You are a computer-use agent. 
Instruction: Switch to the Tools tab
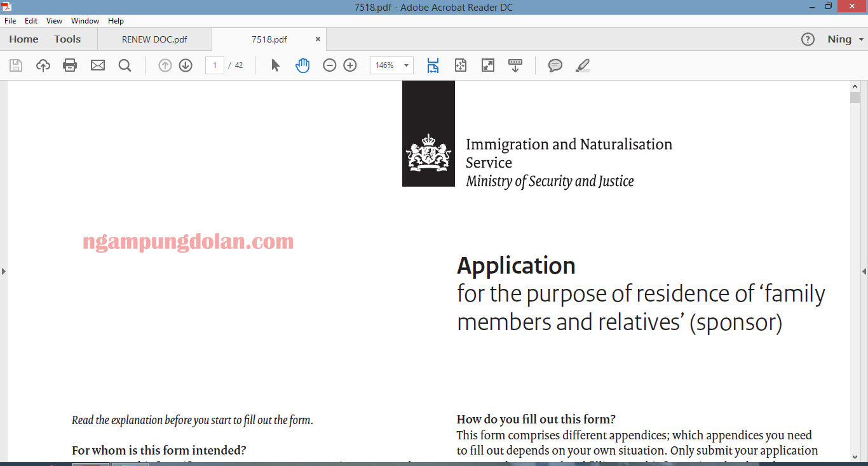coord(67,39)
